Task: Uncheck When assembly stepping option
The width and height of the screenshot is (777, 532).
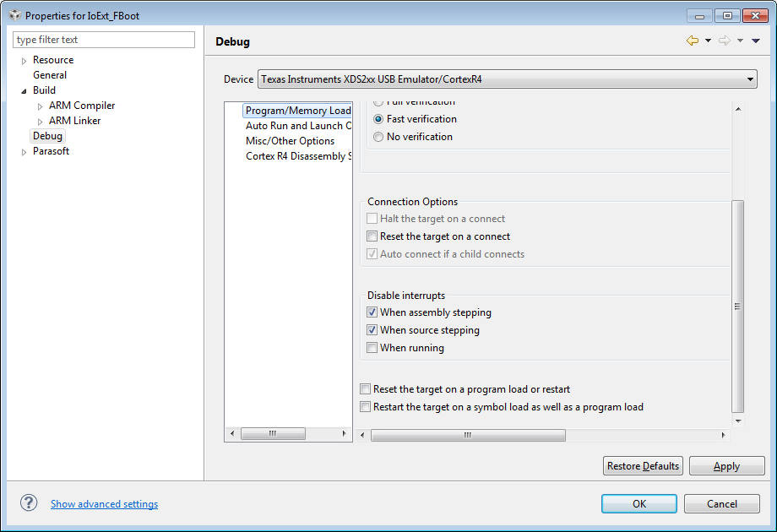Action: (372, 312)
